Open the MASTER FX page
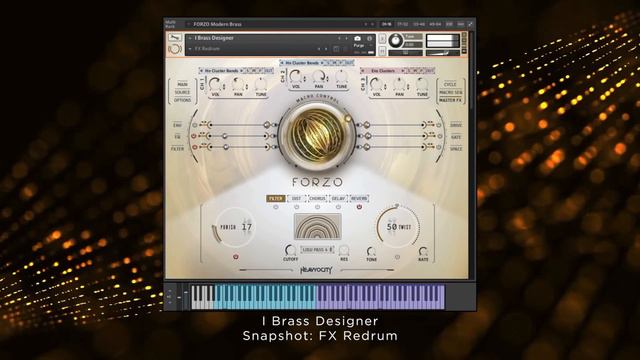Screen dimensions: 640x360 [450, 100]
